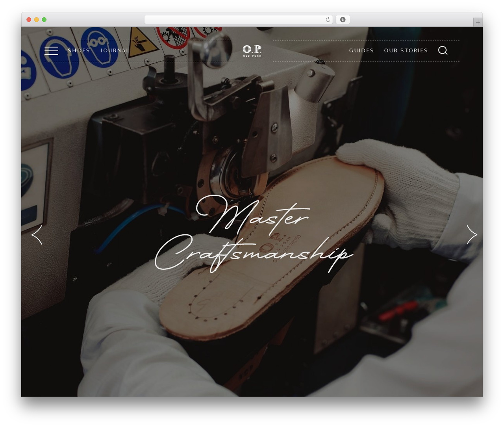Advance to next slide with right arrow
Screen dimensions: 504x427
[x=472, y=235]
